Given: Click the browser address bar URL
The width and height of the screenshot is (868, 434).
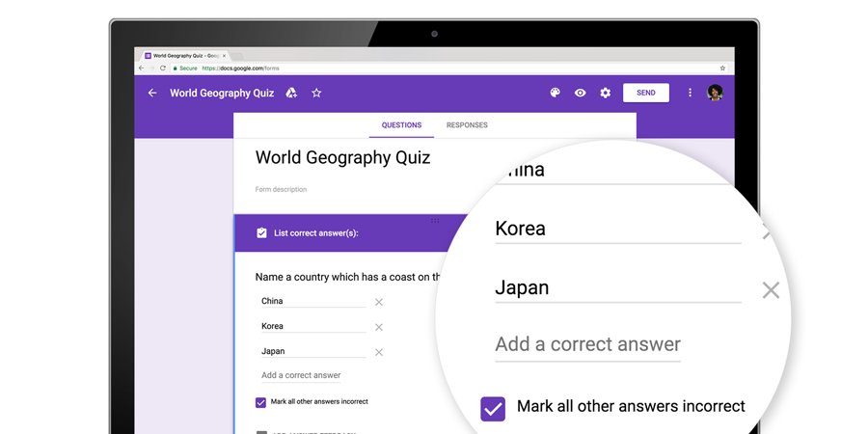Looking at the screenshot, I should [x=241, y=68].
